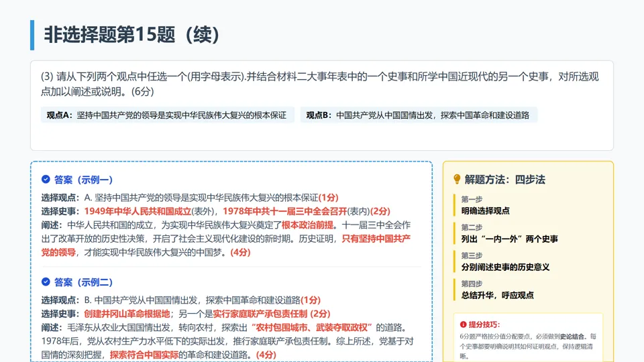Click the 阐述 label in 示例一
The height and width of the screenshot is (362, 644).
coord(52,225)
